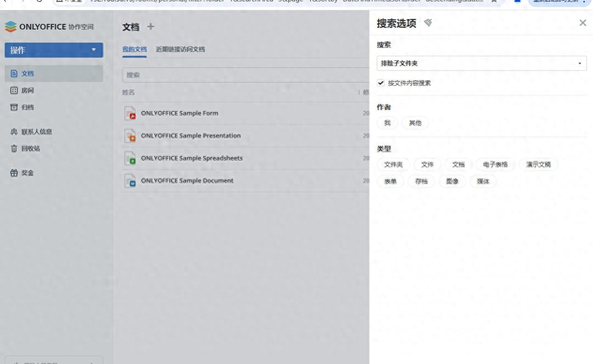Open the 回收站 trash sidebar icon
593x364 pixels.
pos(14,149)
